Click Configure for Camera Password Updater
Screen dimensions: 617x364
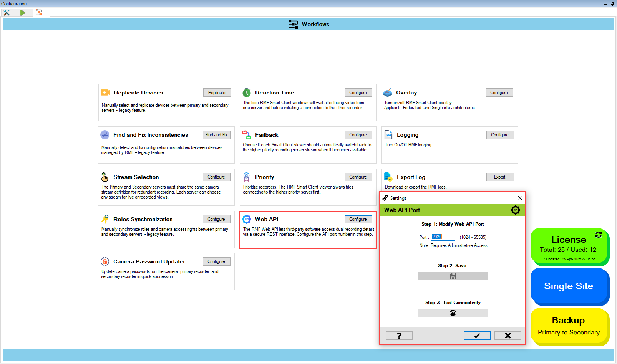[216, 261]
